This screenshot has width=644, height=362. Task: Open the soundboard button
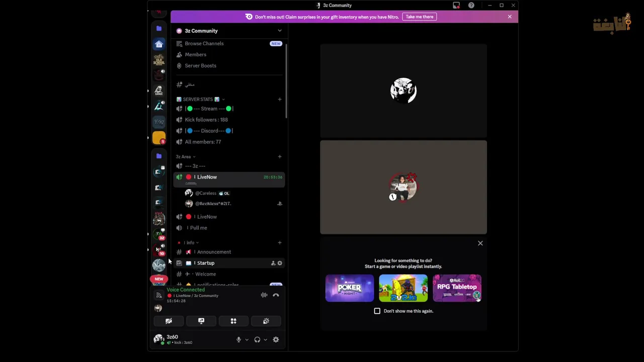(266, 321)
